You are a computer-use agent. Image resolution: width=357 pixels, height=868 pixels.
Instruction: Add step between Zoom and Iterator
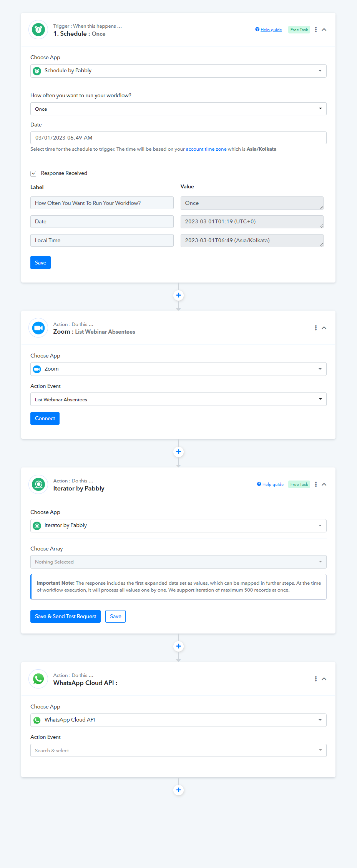pos(178,452)
